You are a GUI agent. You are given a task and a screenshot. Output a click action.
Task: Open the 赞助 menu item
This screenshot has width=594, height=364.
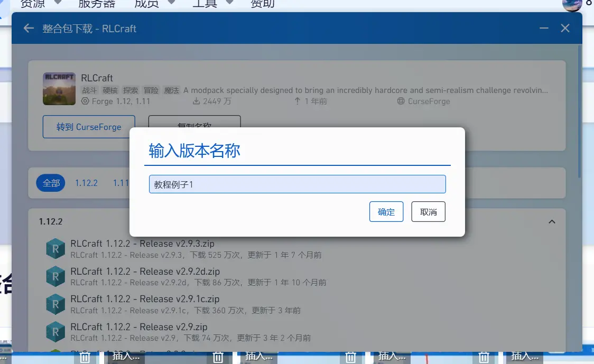(262, 4)
